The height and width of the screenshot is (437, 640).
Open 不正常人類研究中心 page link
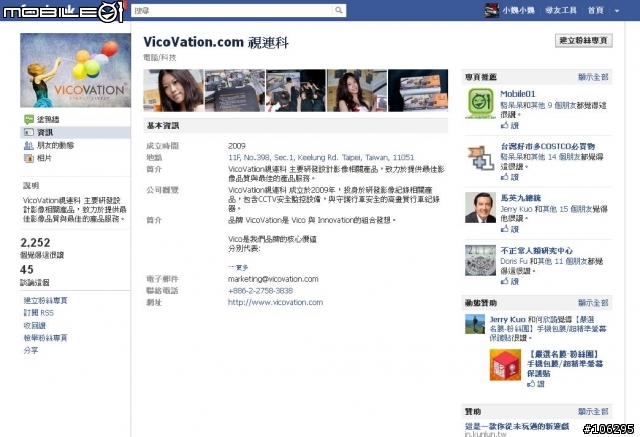(537, 251)
